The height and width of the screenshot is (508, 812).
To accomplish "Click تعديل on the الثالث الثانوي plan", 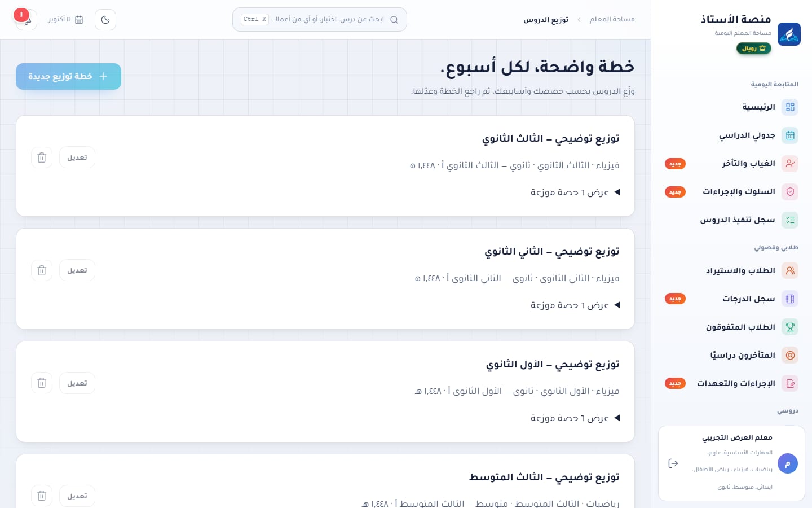I will [x=77, y=157].
